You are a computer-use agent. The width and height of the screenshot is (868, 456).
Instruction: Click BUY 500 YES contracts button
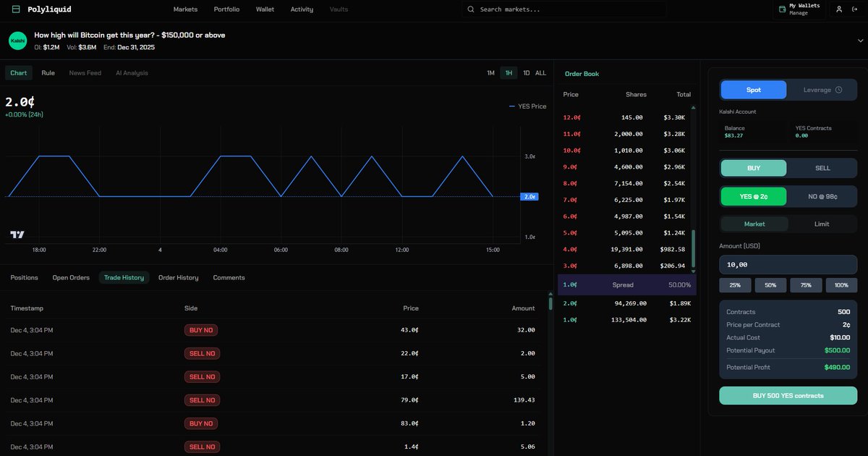click(788, 396)
